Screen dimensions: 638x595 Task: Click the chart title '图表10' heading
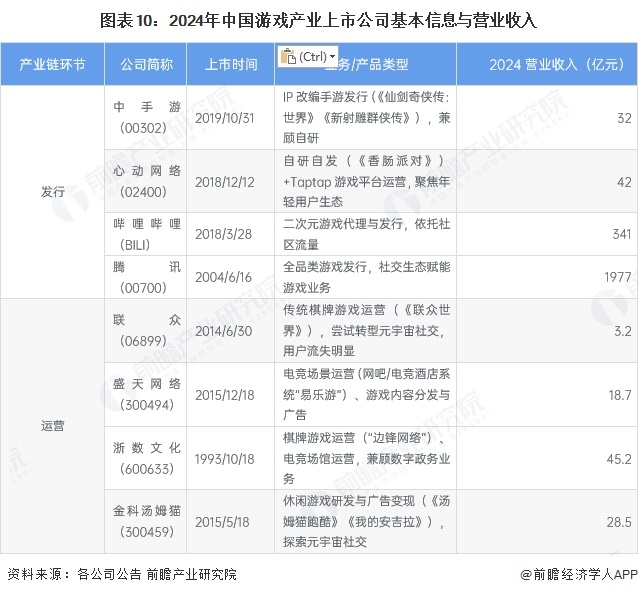[318, 19]
